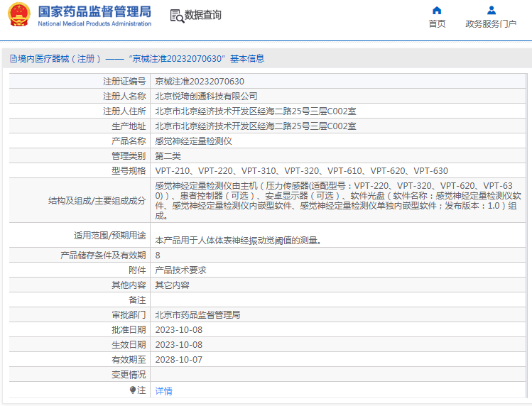
Task: Click expiry date 2028-10-07
Action: click(x=179, y=360)
